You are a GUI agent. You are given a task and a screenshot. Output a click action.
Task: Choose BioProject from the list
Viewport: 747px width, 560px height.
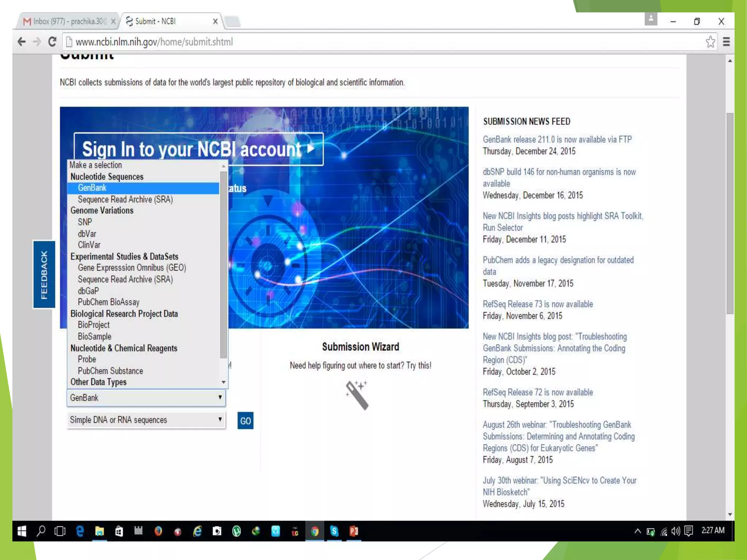coord(93,325)
